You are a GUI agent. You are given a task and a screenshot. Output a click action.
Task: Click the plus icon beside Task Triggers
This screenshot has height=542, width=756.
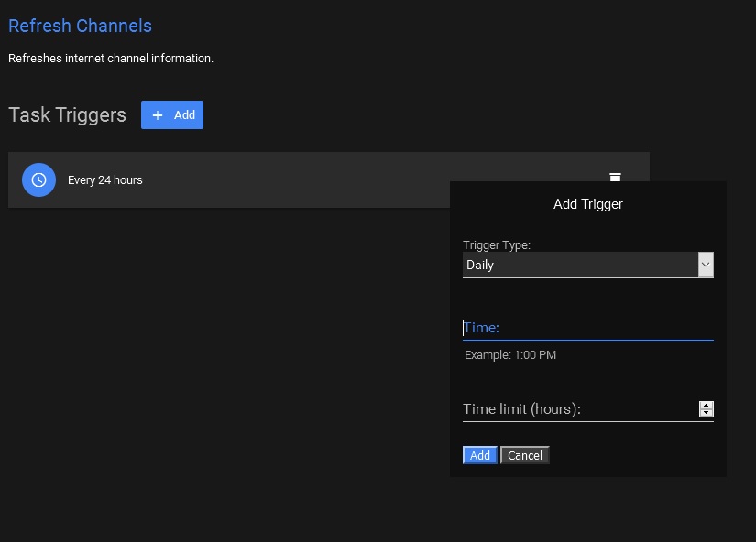(158, 115)
